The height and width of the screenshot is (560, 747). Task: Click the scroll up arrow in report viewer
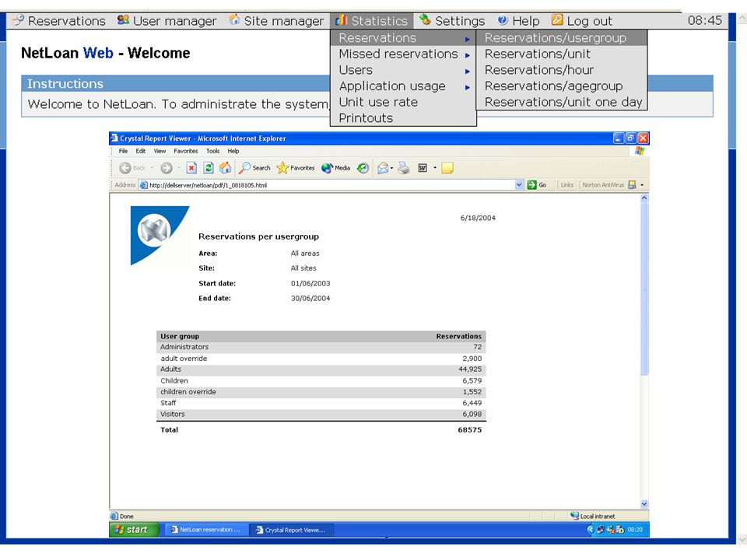pos(644,198)
